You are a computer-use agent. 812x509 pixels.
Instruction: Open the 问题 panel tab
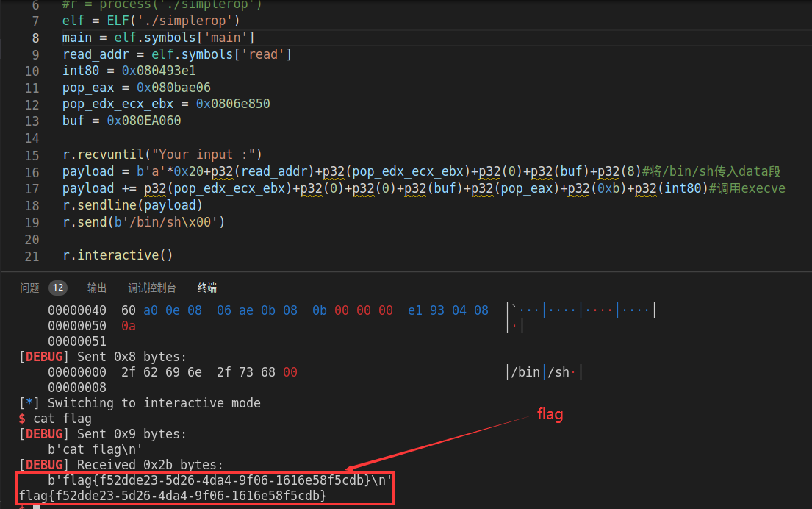[x=29, y=288]
